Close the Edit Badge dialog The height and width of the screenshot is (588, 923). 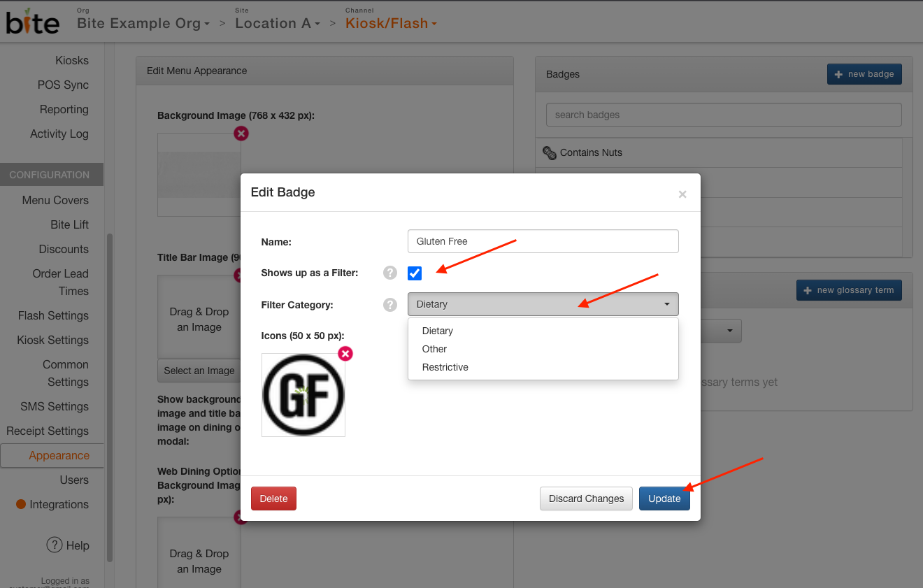point(682,194)
